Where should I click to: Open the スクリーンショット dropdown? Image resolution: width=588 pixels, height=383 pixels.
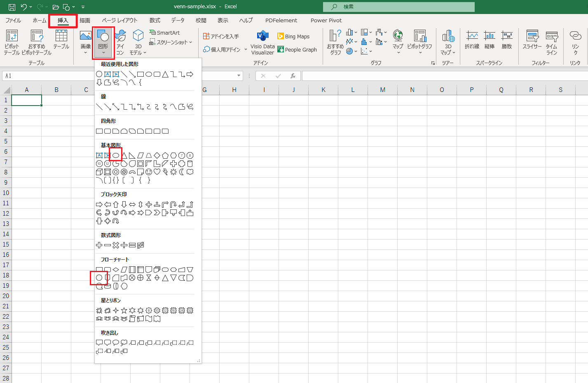click(x=171, y=42)
